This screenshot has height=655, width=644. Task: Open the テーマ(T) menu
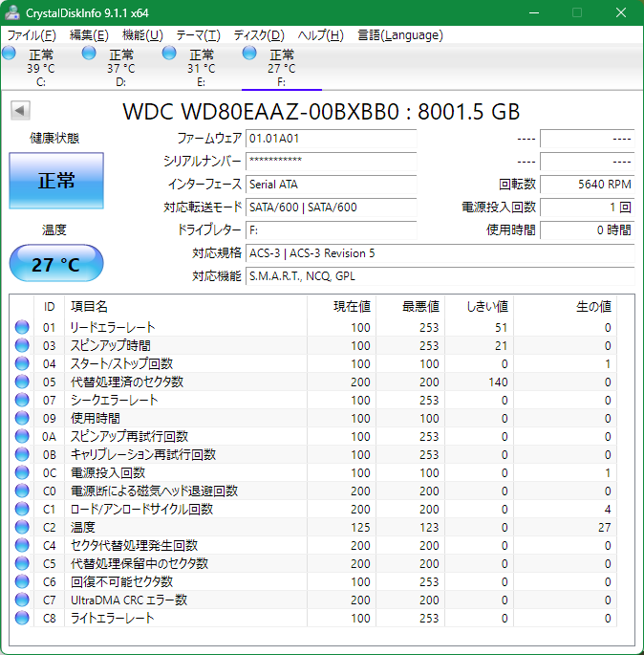pyautogui.click(x=198, y=35)
